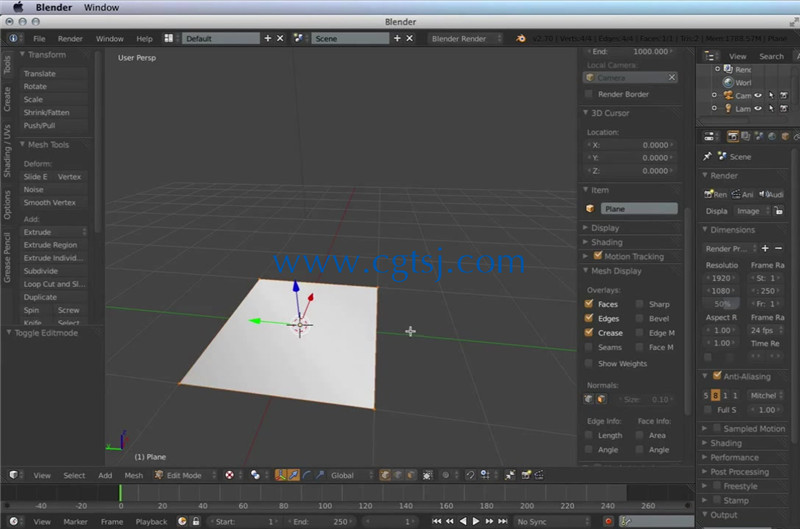Screen dimensions: 800x529
Task: Open the No Sync dropdown in timeline
Action: click(553, 521)
